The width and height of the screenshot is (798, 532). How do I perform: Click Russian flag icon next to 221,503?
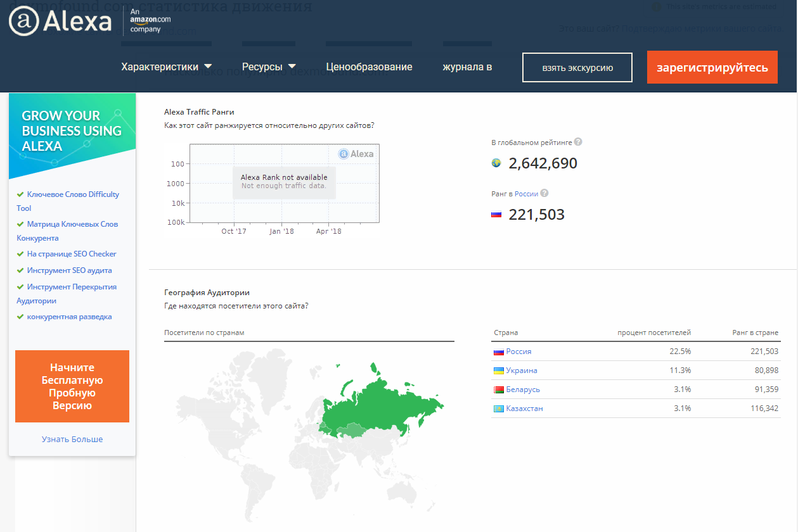click(x=496, y=215)
